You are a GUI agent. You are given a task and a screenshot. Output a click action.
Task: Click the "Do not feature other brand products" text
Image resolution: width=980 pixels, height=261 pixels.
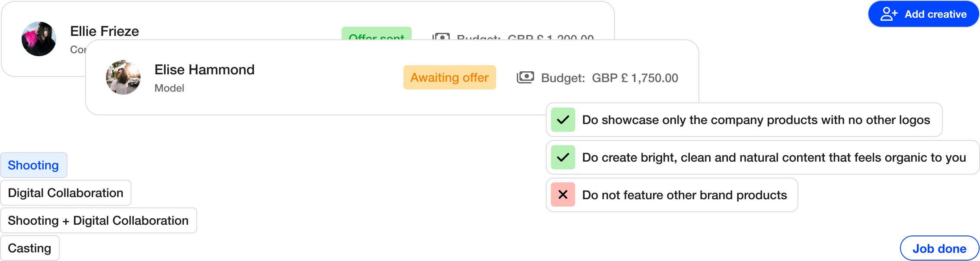tap(684, 195)
